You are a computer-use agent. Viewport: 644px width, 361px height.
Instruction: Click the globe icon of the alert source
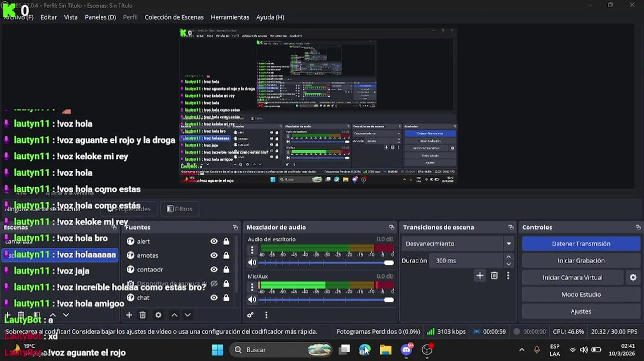130,241
